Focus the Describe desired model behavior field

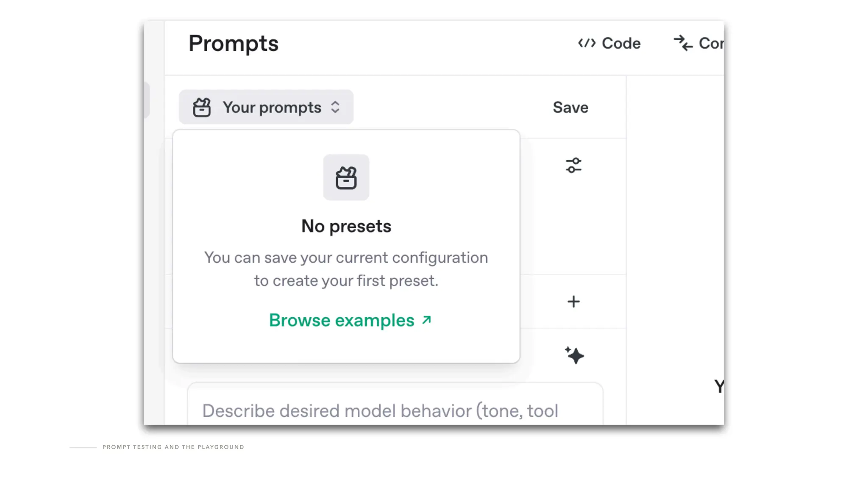click(380, 410)
